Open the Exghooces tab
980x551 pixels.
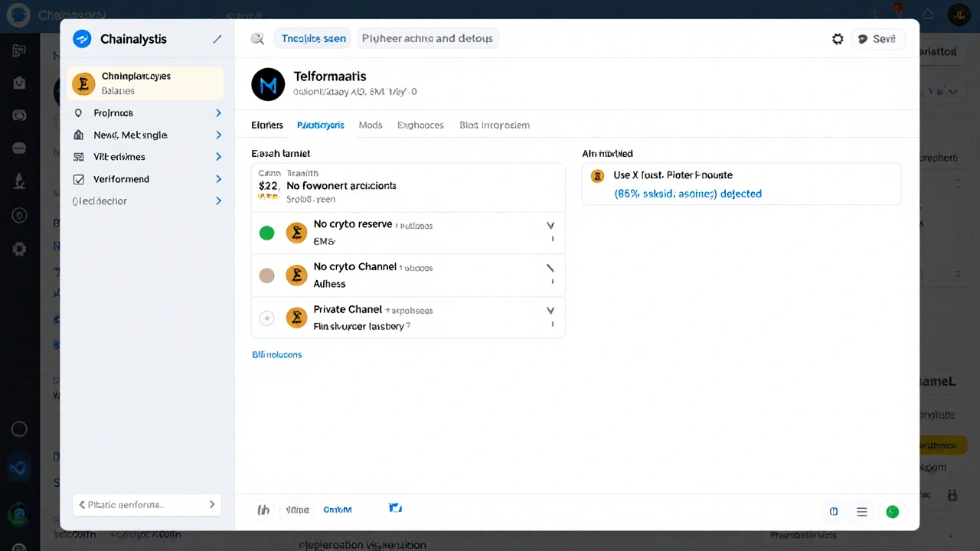(420, 125)
